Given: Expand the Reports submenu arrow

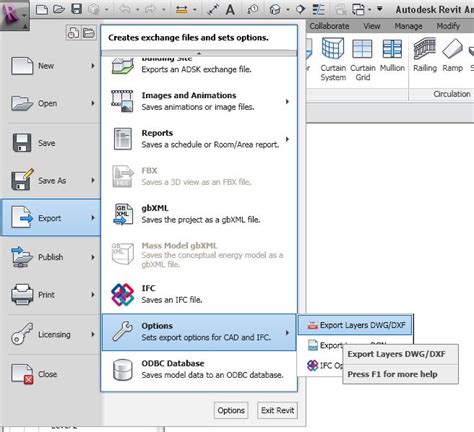Looking at the screenshot, I should pos(287,139).
